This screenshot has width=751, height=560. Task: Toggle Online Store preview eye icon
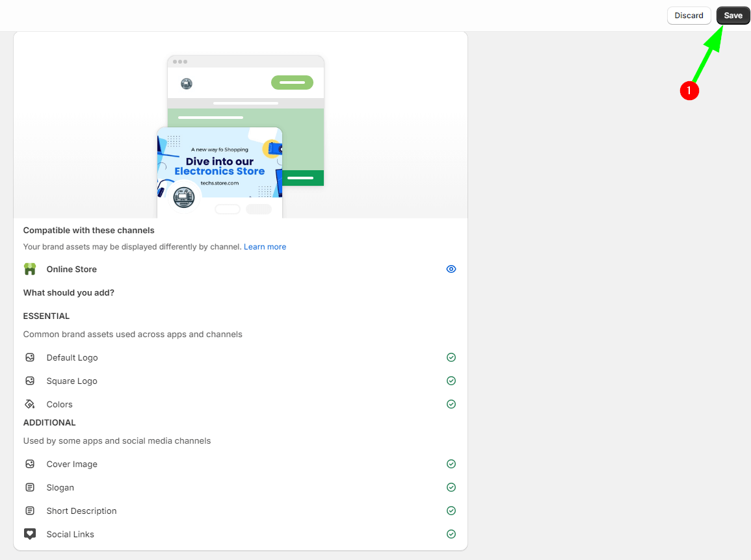451,269
